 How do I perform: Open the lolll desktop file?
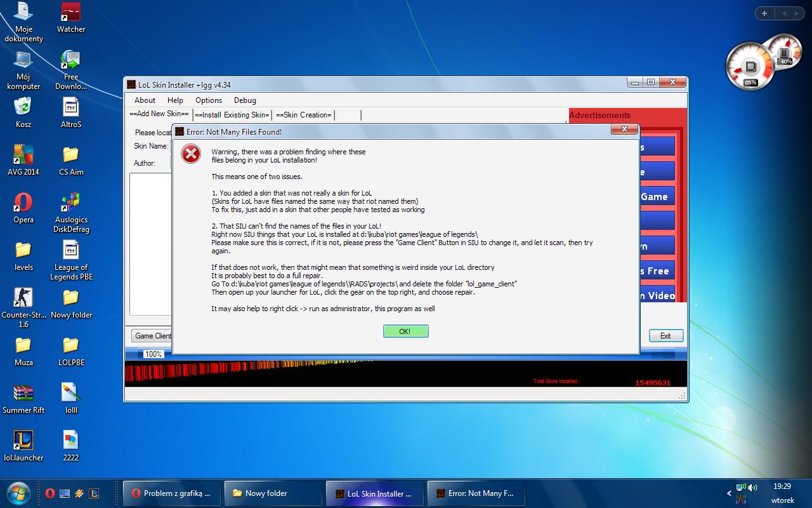tap(71, 399)
